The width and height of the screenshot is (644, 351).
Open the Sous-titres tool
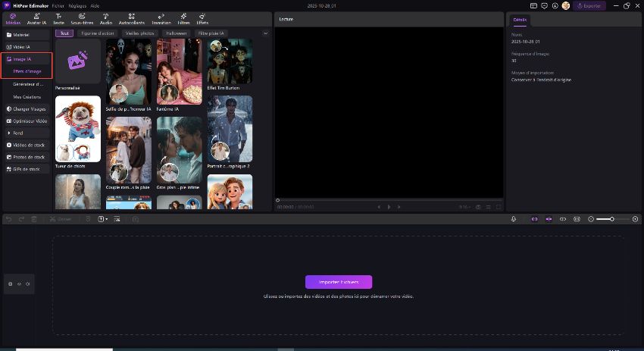pos(82,19)
